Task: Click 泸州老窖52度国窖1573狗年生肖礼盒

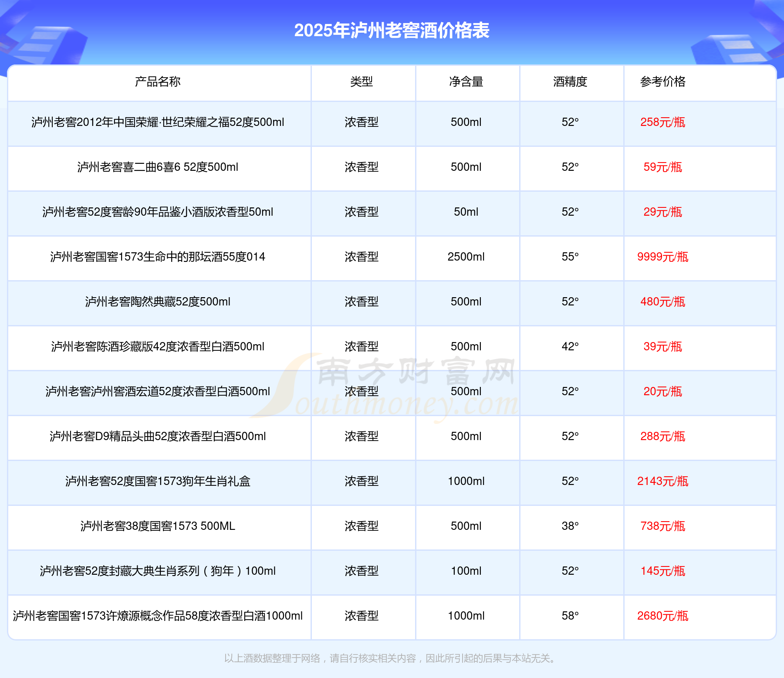Action: click(x=158, y=481)
